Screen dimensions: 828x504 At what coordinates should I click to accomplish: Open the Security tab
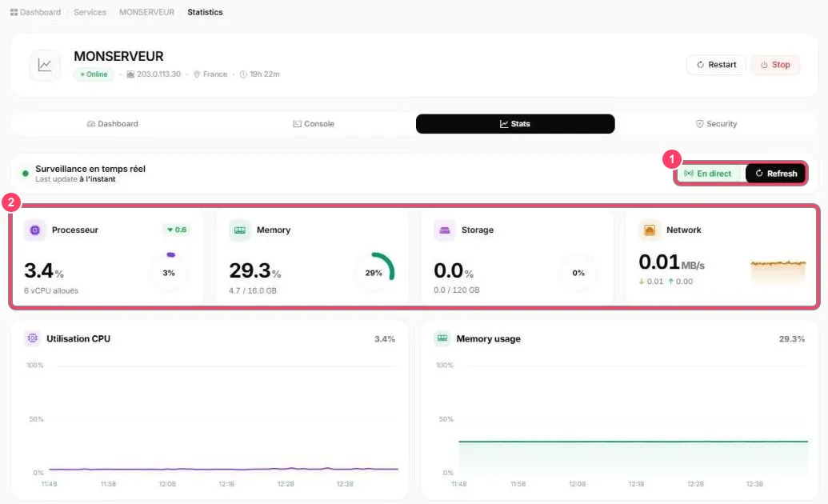pyautogui.click(x=717, y=124)
